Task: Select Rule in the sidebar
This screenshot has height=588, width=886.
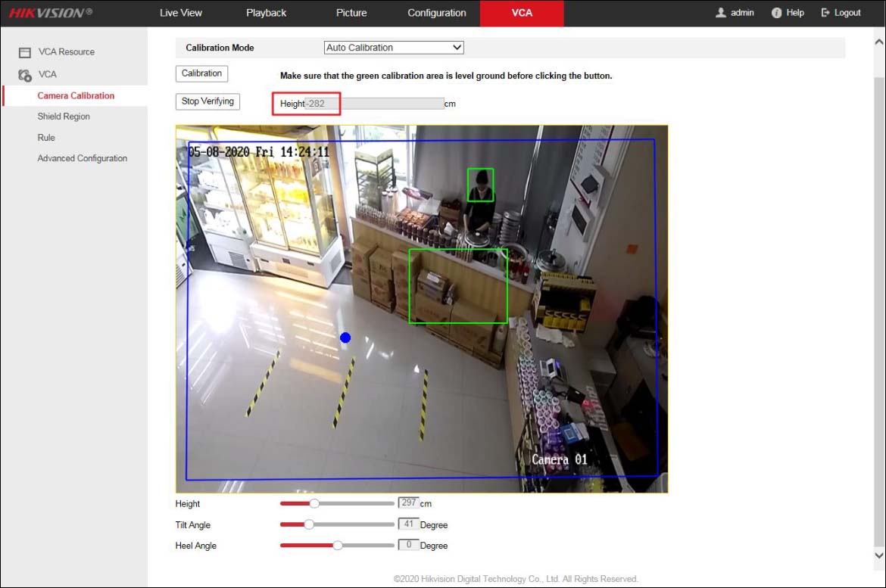Action: coord(46,137)
